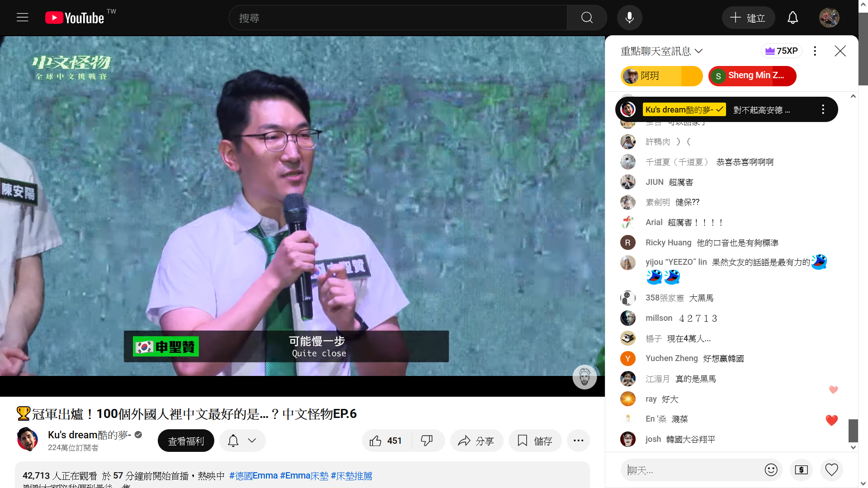Open the hamburger guide menu
The width and height of the screenshot is (868, 488).
(22, 18)
